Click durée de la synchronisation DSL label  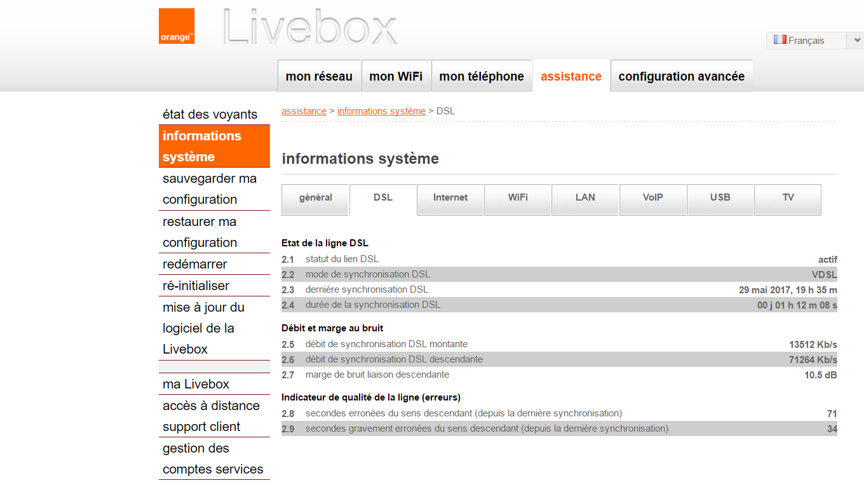click(373, 305)
